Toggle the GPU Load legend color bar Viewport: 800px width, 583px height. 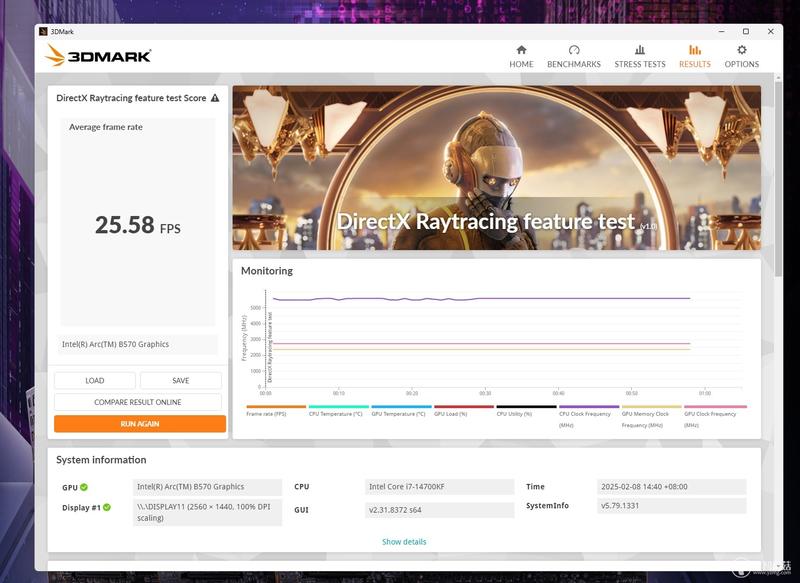coord(464,407)
